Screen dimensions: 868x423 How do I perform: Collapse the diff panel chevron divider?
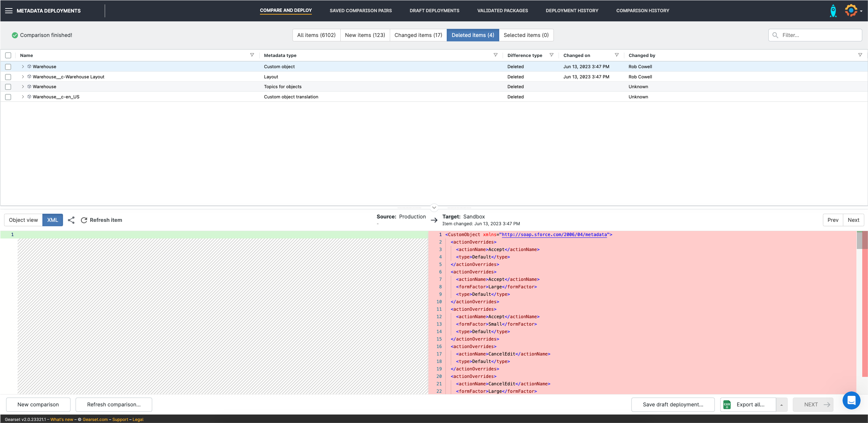coord(434,207)
